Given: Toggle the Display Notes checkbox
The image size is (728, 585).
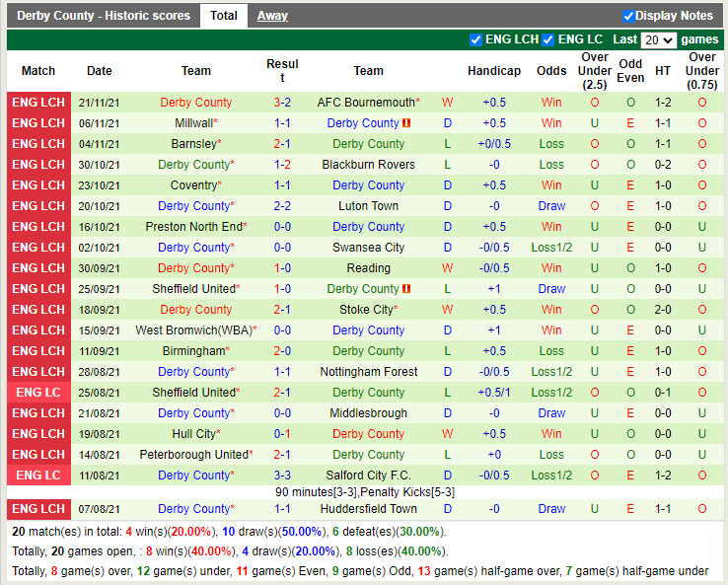Looking at the screenshot, I should click(628, 16).
